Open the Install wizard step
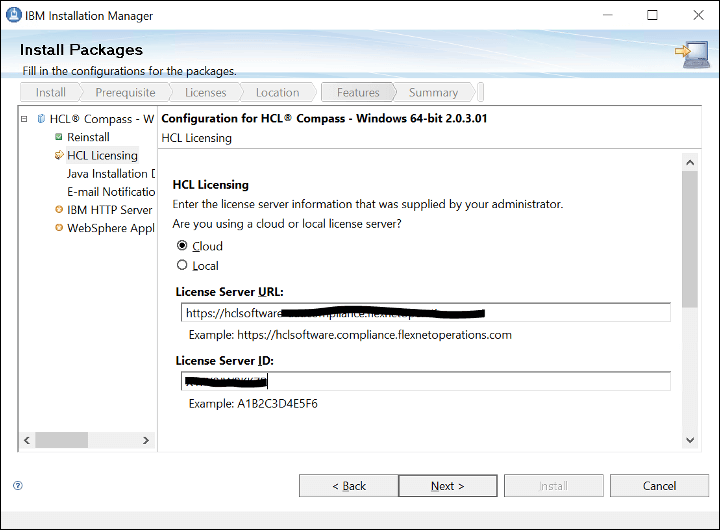The height and width of the screenshot is (530, 720). (51, 92)
